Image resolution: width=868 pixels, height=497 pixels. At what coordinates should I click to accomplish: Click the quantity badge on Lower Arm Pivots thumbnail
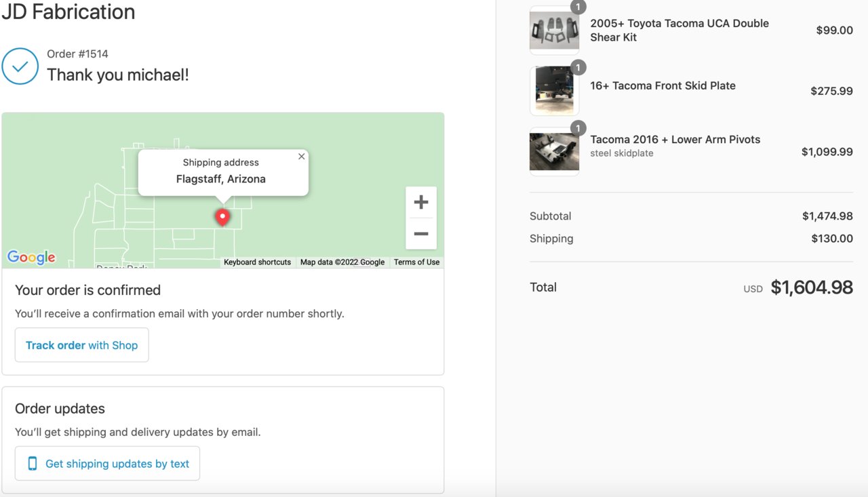[x=578, y=127]
